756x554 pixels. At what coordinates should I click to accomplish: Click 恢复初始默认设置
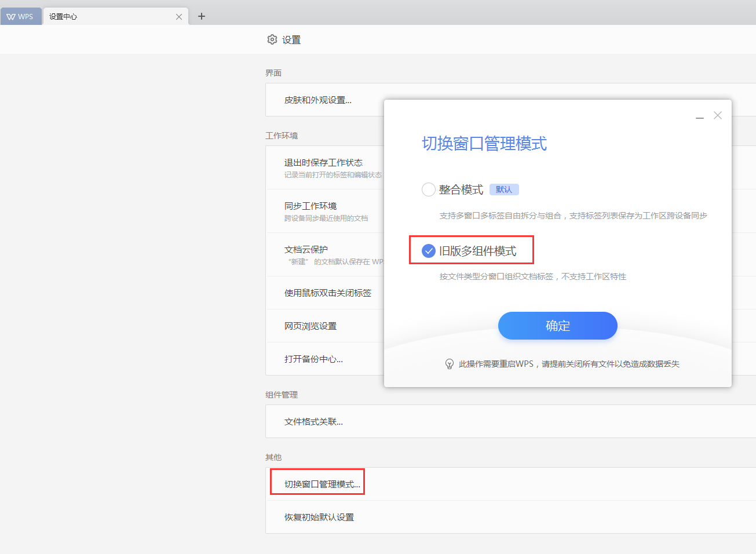click(x=319, y=517)
